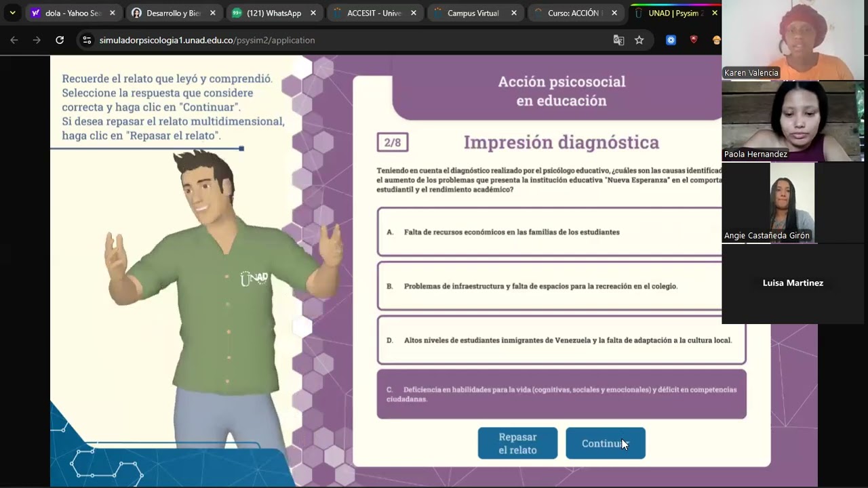Click the Repasar el relato button
This screenshot has width=868, height=488.
(x=517, y=443)
